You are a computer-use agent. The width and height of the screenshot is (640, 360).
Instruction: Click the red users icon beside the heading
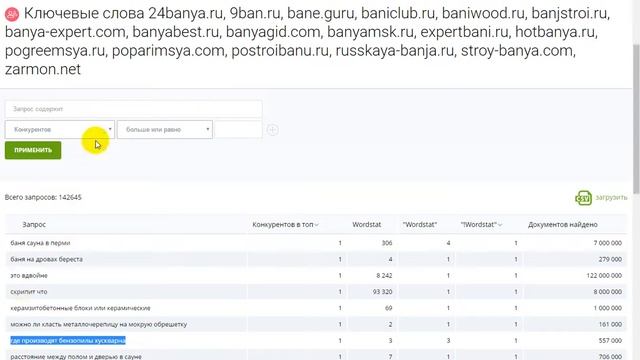12,14
